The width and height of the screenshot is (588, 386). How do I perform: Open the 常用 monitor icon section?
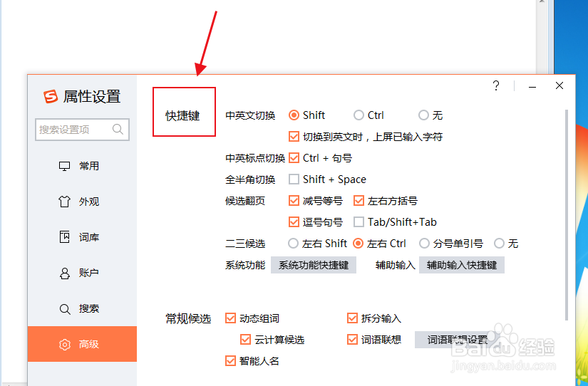64,166
